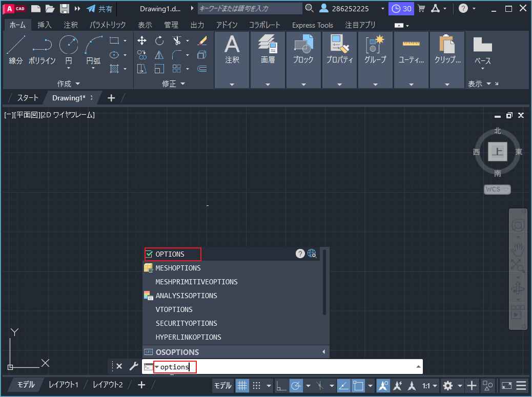Open the ブロック (Block) ribbon panel icon
The height and width of the screenshot is (397, 532).
(x=303, y=48)
